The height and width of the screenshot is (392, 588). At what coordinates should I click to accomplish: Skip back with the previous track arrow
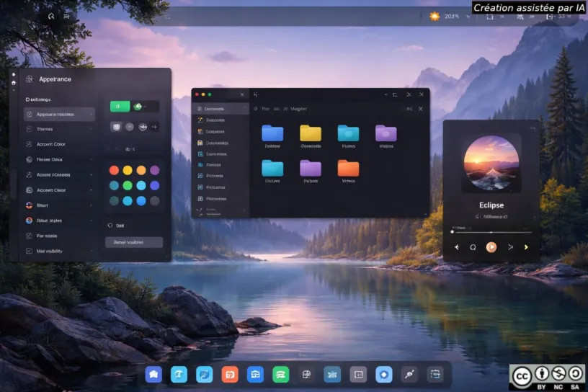click(x=456, y=247)
